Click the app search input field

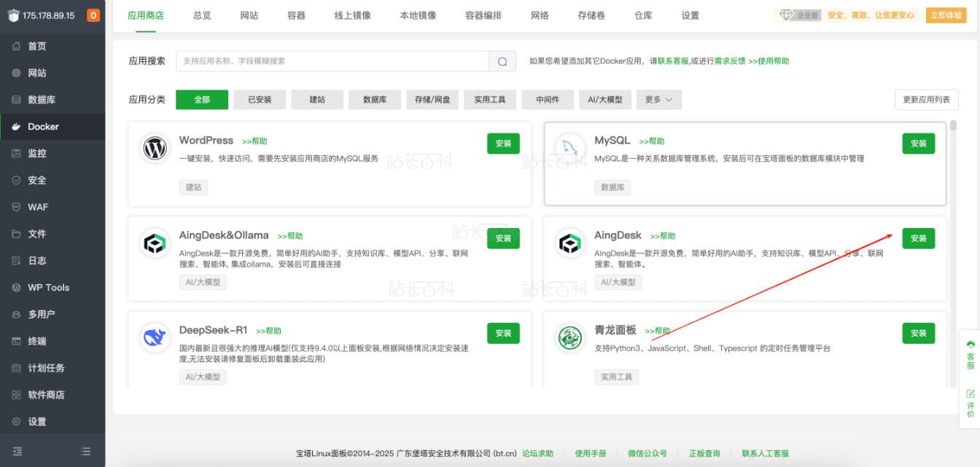click(332, 61)
